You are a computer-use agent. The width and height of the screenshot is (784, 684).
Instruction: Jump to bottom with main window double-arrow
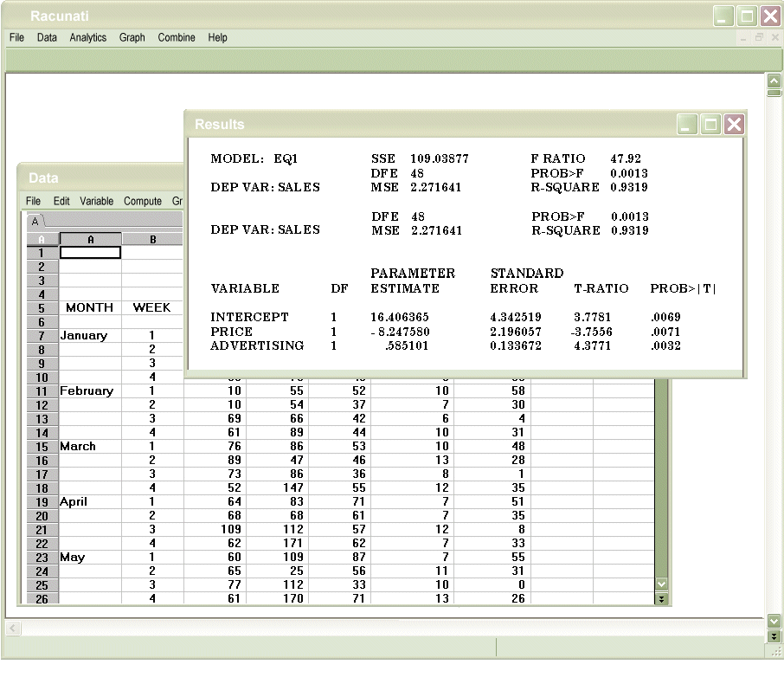[x=774, y=636]
